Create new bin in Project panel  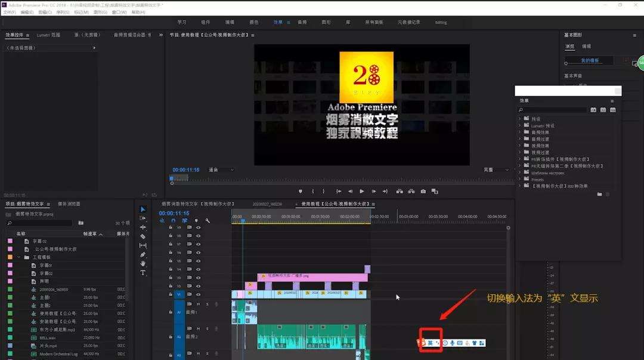pos(81,223)
